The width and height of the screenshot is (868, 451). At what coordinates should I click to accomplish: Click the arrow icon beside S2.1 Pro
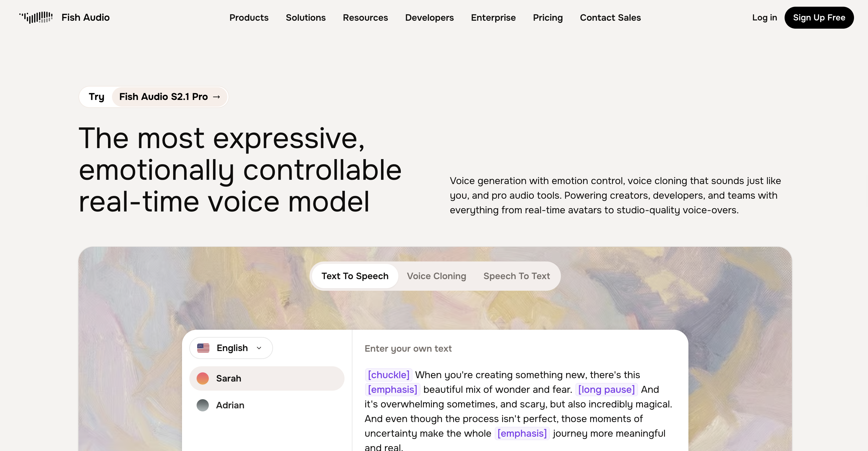point(217,97)
